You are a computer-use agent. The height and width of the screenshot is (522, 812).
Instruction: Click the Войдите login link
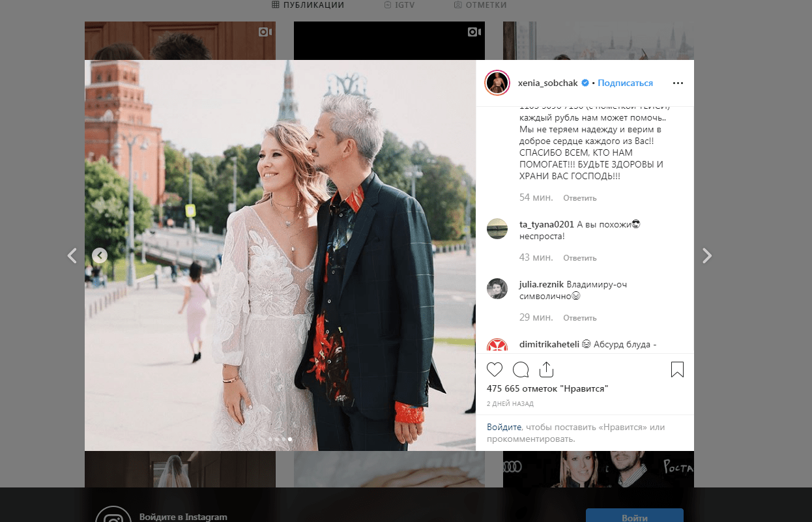[x=504, y=428]
